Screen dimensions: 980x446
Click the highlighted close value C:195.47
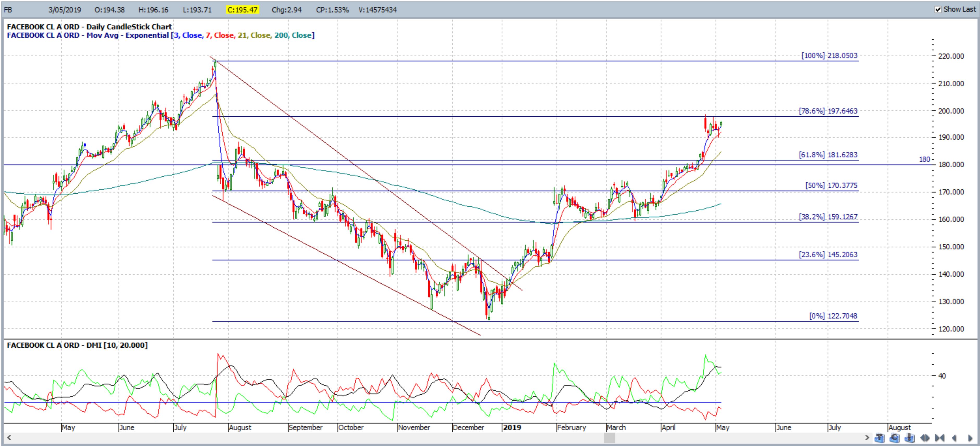(243, 10)
